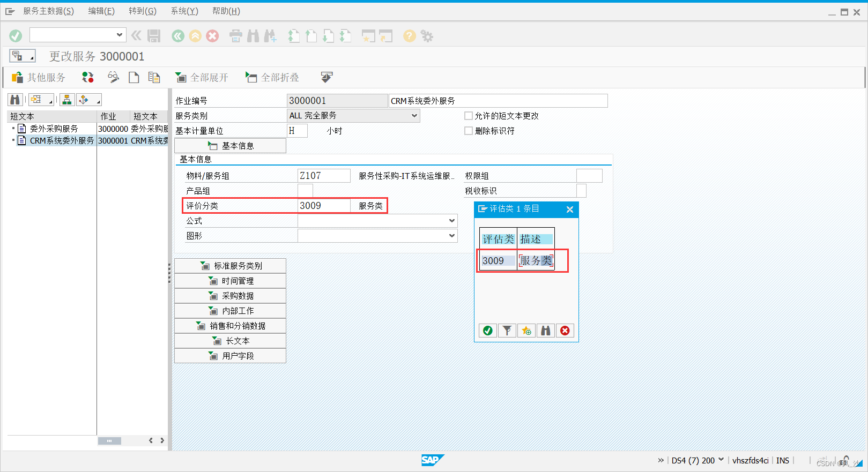Expand the 内部工作 section
868x472 pixels.
230,311
